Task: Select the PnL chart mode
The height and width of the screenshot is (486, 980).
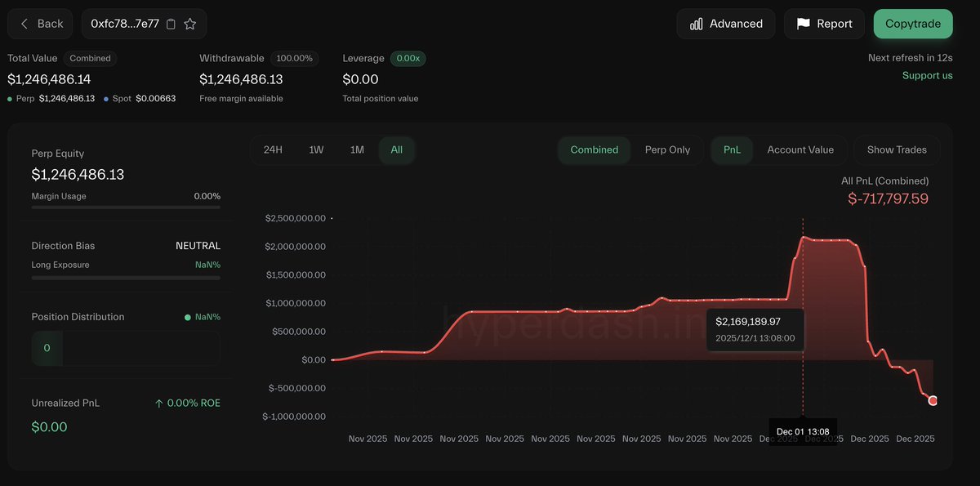Action: 732,149
